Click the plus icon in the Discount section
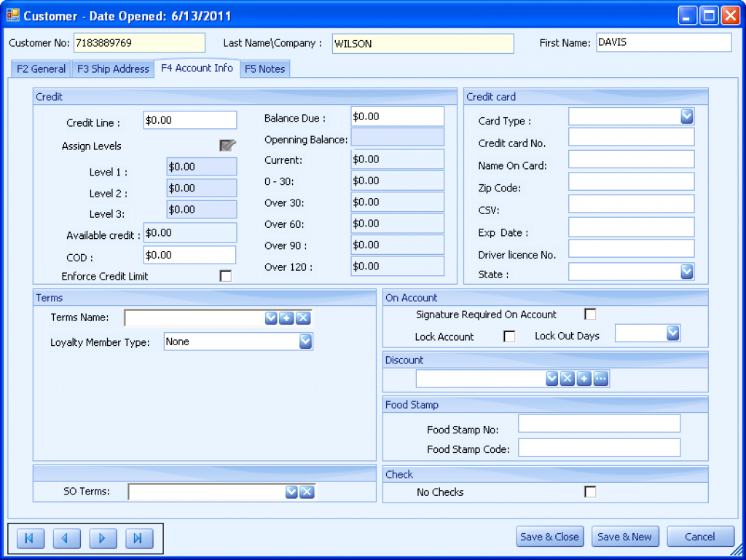This screenshot has width=746, height=560. (584, 378)
